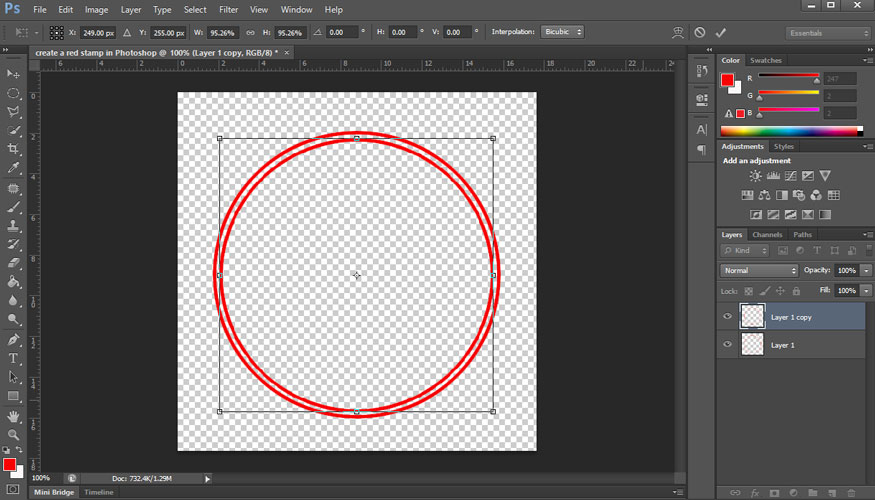Open the Mini Bridge panel

point(54,492)
